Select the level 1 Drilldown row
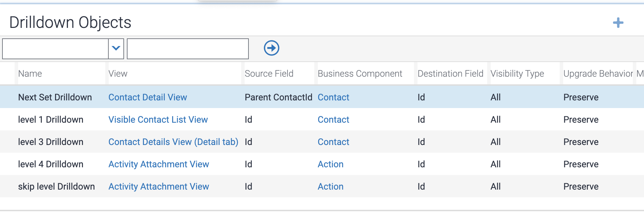644x214 pixels. click(x=51, y=120)
